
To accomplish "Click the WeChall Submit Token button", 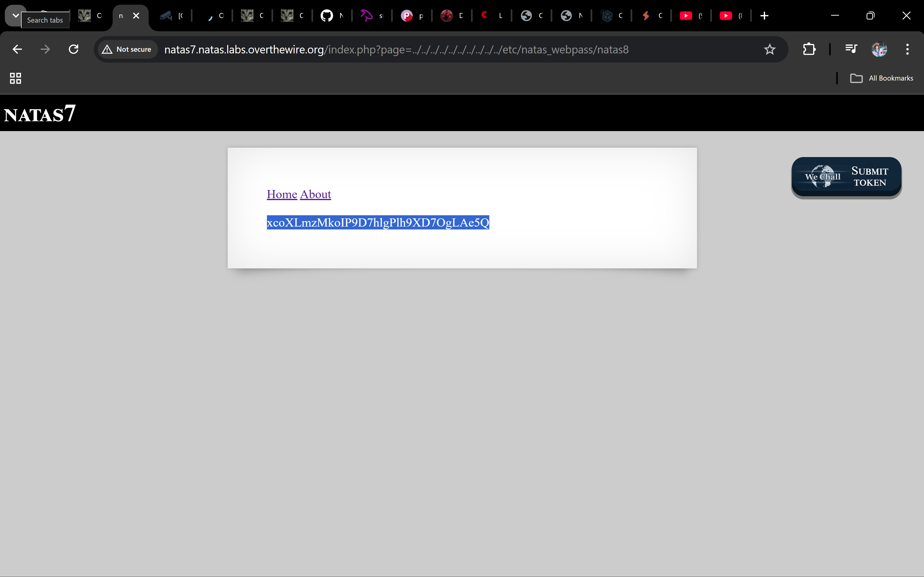I will pyautogui.click(x=846, y=177).
